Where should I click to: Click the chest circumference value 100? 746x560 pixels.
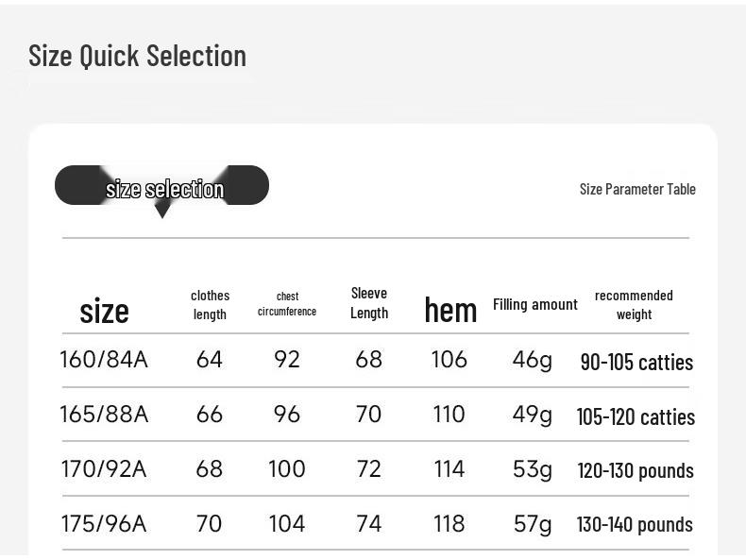287,469
